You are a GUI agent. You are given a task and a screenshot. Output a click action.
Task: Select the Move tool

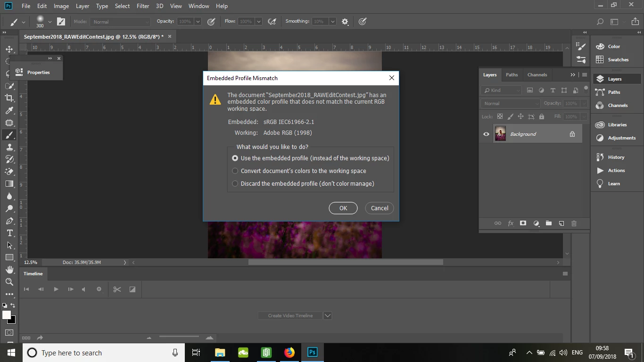pyautogui.click(x=9, y=49)
